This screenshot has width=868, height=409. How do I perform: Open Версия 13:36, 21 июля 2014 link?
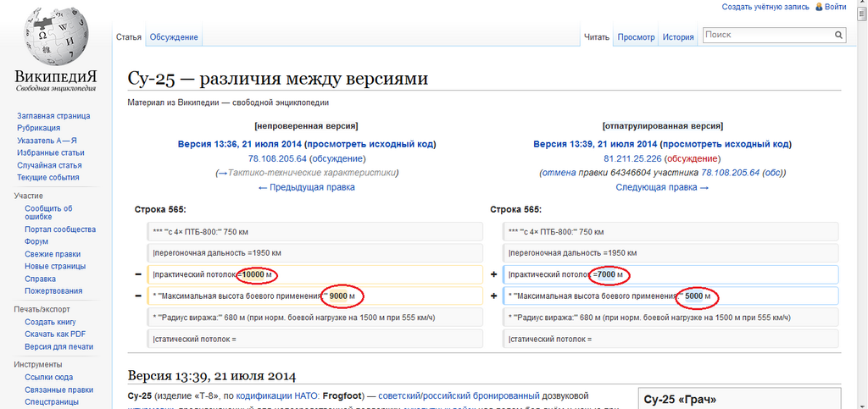click(240, 144)
